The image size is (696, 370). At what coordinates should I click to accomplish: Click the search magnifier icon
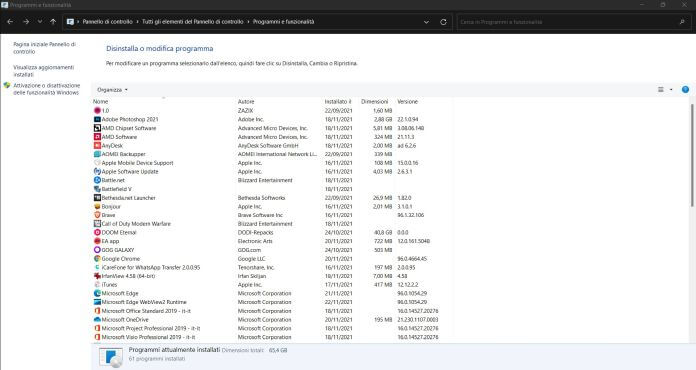(x=682, y=22)
